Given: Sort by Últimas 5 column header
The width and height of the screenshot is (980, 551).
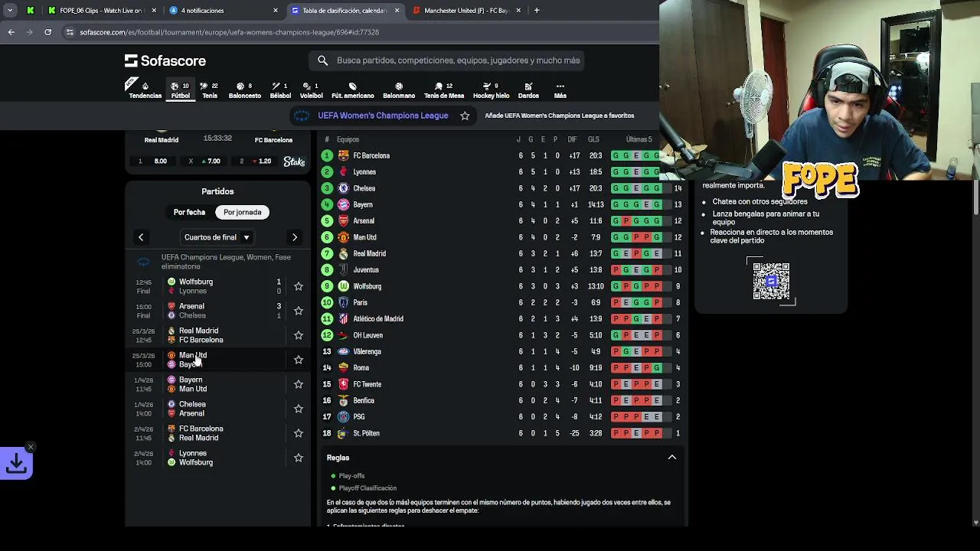Looking at the screenshot, I should (639, 139).
